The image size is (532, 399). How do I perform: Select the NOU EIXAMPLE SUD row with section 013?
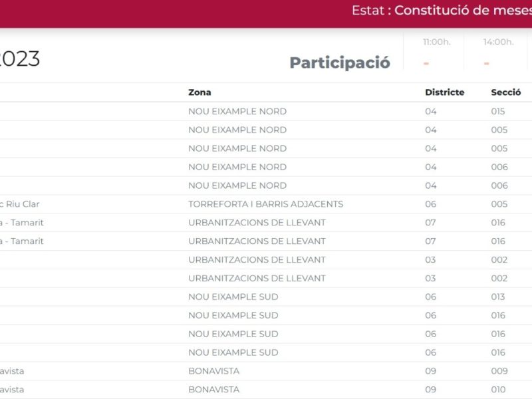266,297
